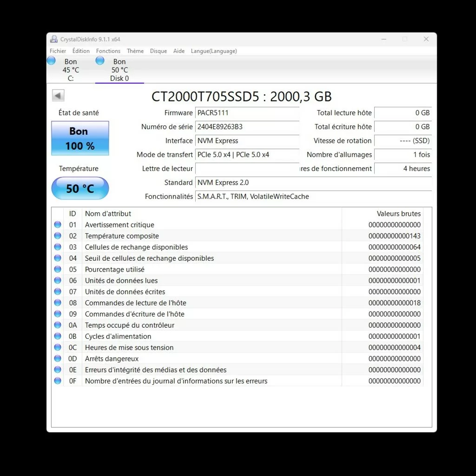The height and width of the screenshot is (476, 476).
Task: Click status orb for Unités de données lues
Action: pyautogui.click(x=58, y=280)
